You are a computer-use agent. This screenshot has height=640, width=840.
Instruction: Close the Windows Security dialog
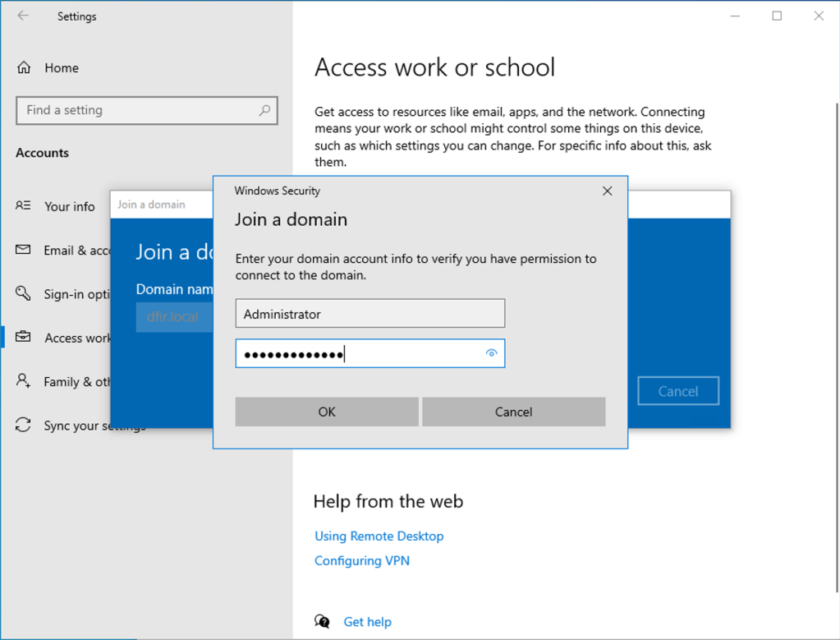(x=607, y=191)
